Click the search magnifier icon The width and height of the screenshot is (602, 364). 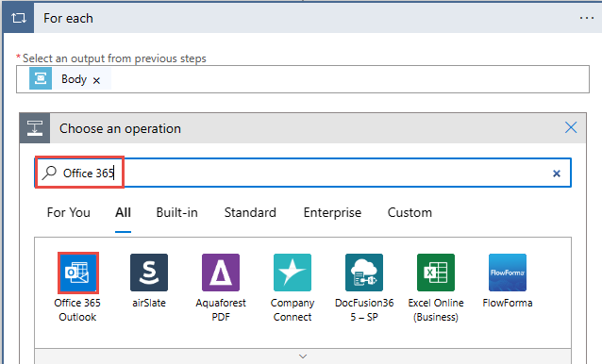(49, 173)
